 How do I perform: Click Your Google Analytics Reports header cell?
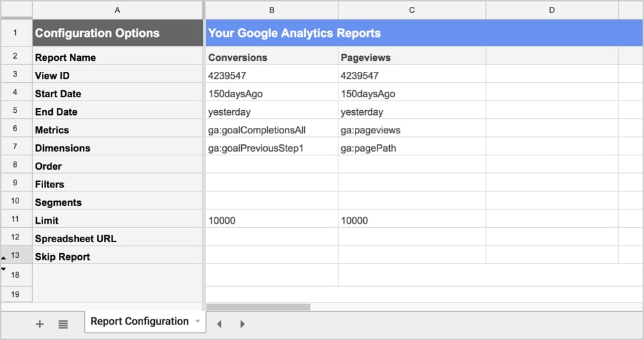tap(424, 33)
